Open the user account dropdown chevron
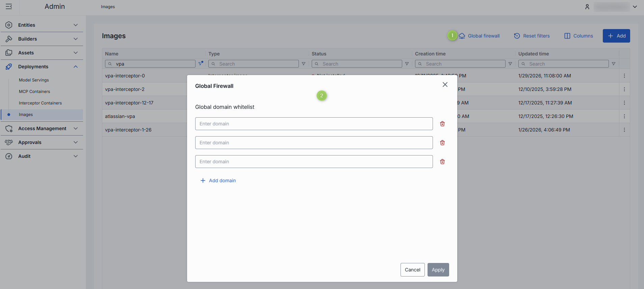The image size is (644, 289). [635, 7]
